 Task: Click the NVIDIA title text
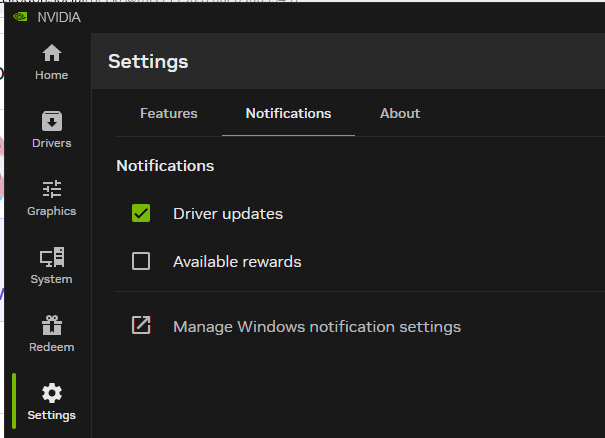[59, 17]
